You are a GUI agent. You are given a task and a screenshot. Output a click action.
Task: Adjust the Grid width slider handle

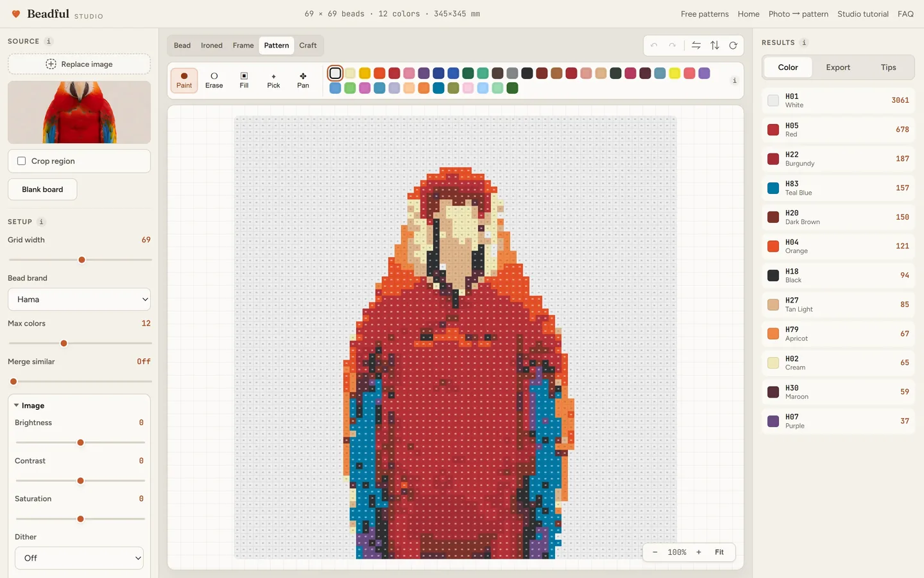click(x=81, y=260)
